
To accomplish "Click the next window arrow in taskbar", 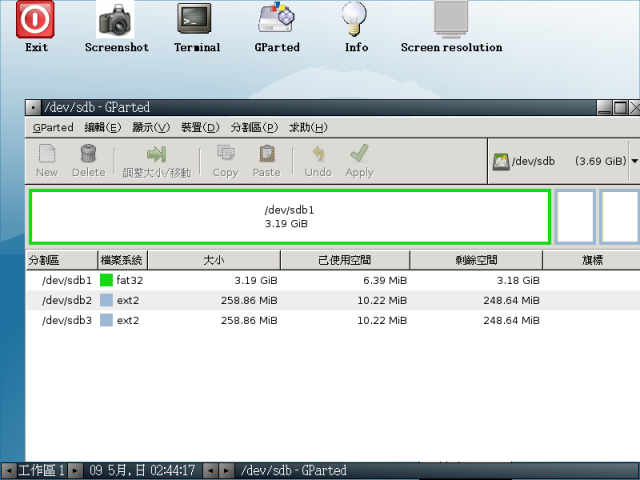I will [x=226, y=471].
